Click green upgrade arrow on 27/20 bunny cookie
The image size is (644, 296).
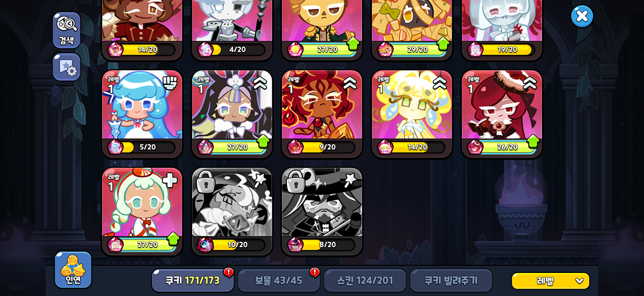(x=263, y=142)
